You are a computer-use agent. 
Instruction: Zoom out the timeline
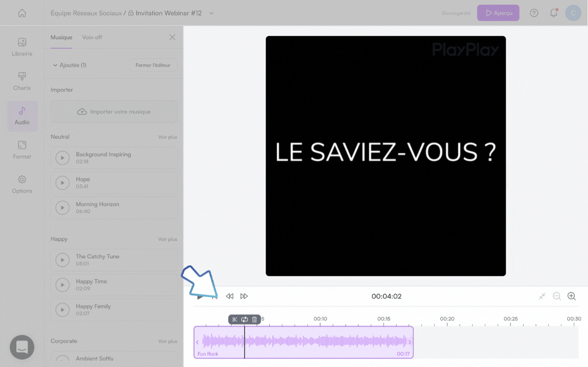coord(557,296)
